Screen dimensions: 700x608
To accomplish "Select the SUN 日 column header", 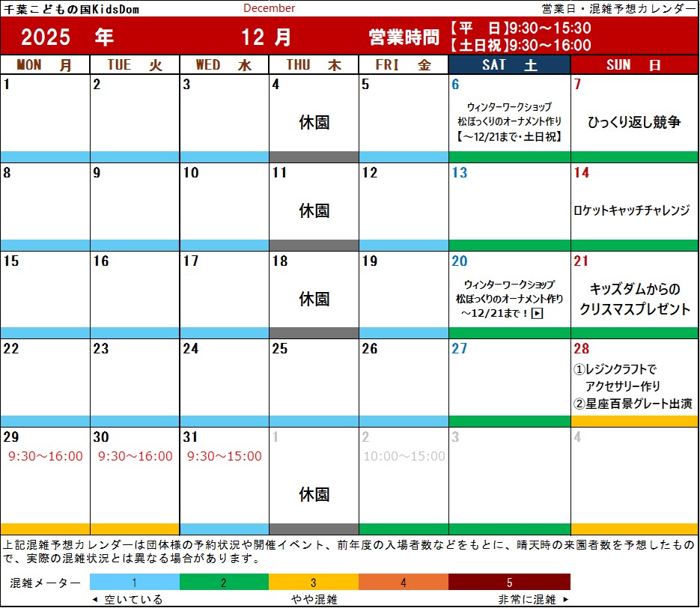I will tap(634, 65).
